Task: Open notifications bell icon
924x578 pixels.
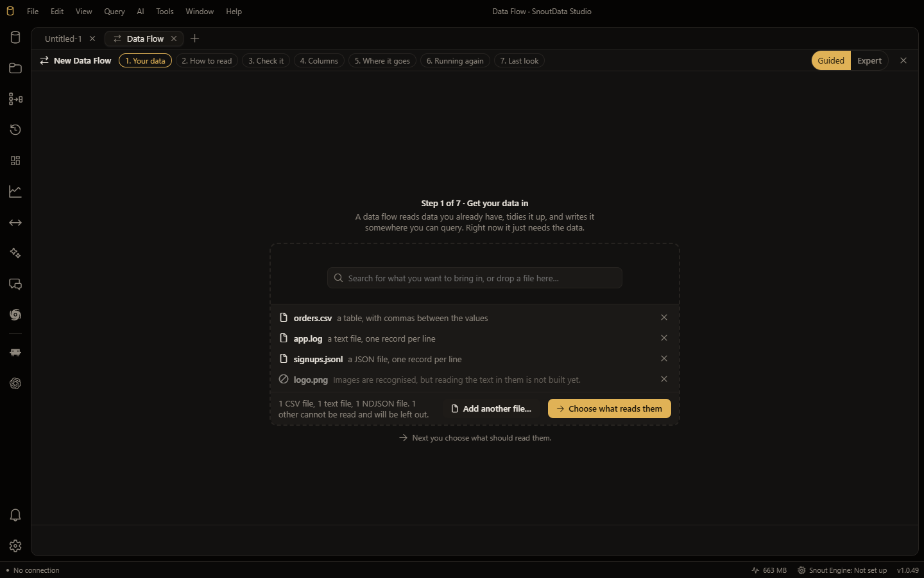Action: (x=15, y=515)
